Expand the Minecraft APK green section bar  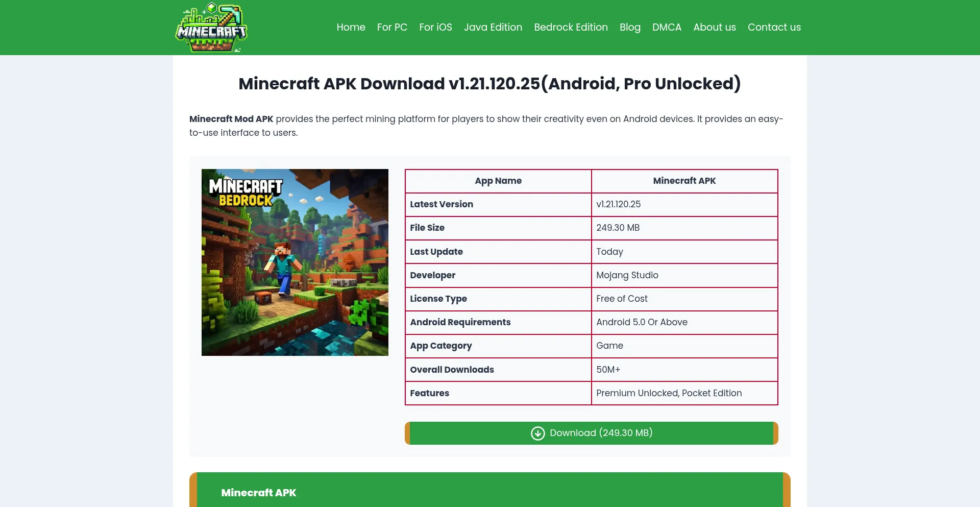coord(489,492)
